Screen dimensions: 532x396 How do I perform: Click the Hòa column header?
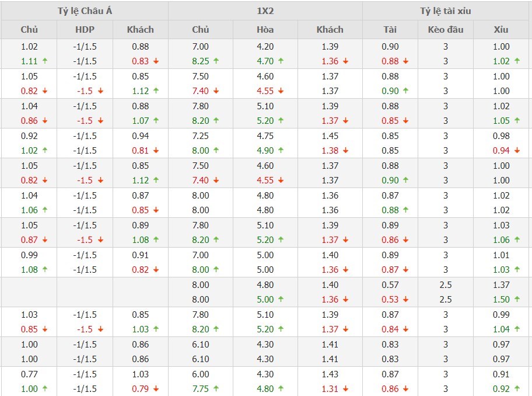click(x=265, y=30)
